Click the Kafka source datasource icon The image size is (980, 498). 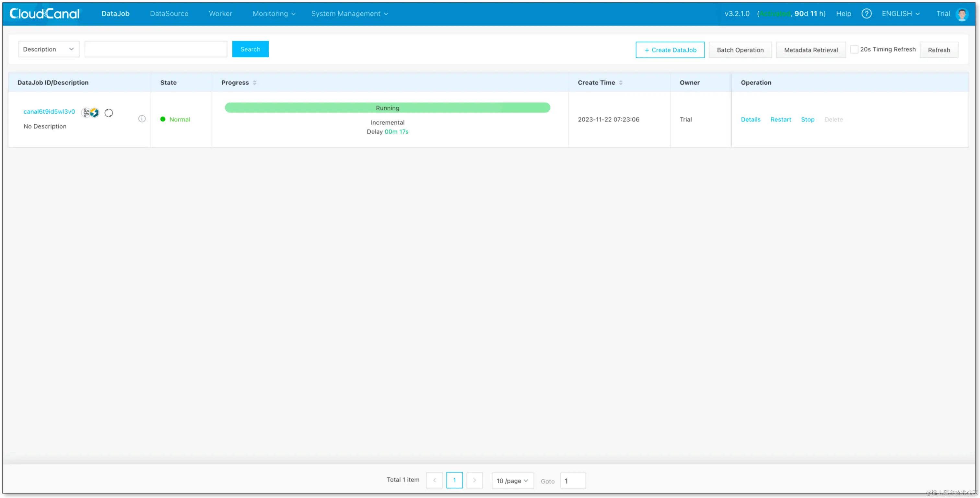tap(86, 113)
